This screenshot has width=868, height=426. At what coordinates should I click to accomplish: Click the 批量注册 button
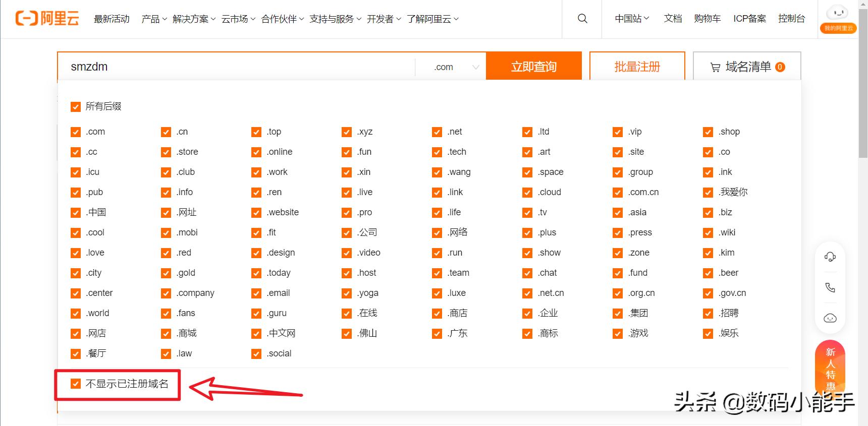pyautogui.click(x=637, y=67)
